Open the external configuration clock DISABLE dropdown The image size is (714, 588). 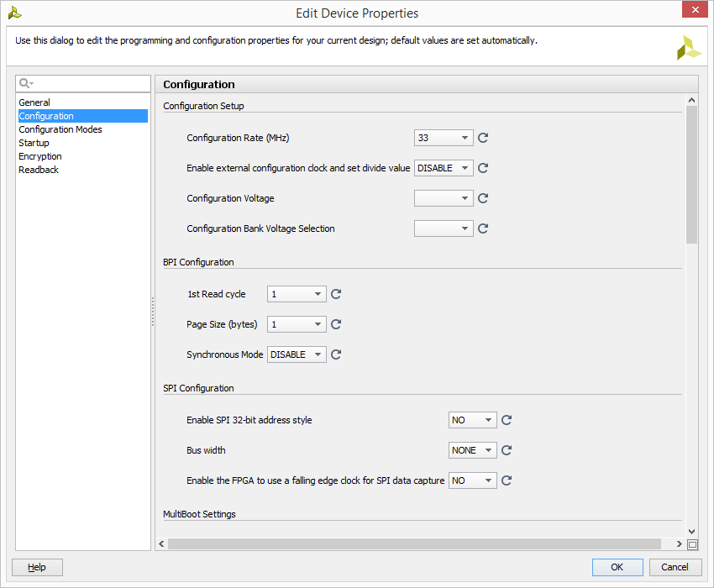tap(444, 168)
